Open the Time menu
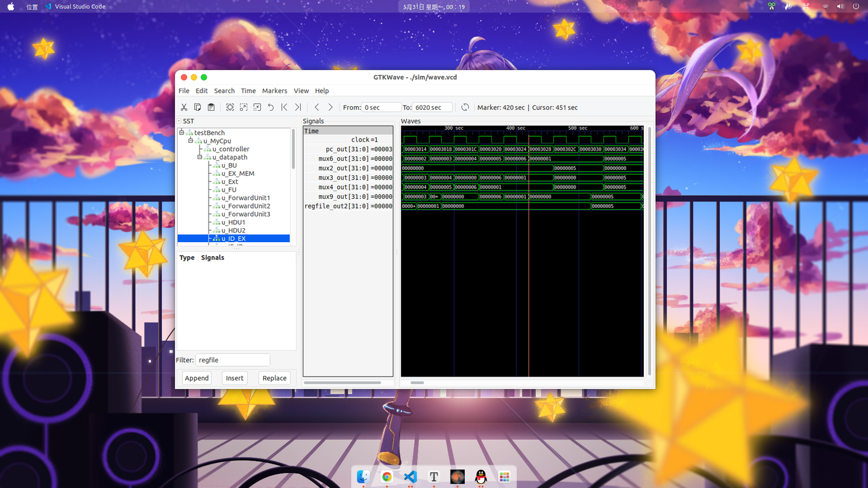Viewport: 868px width, 488px height. point(248,90)
